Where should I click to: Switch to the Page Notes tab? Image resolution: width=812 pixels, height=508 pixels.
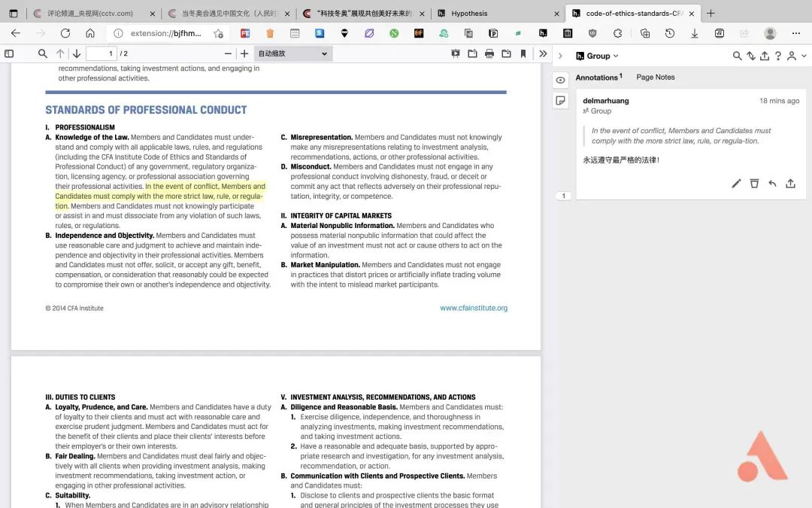coord(656,78)
